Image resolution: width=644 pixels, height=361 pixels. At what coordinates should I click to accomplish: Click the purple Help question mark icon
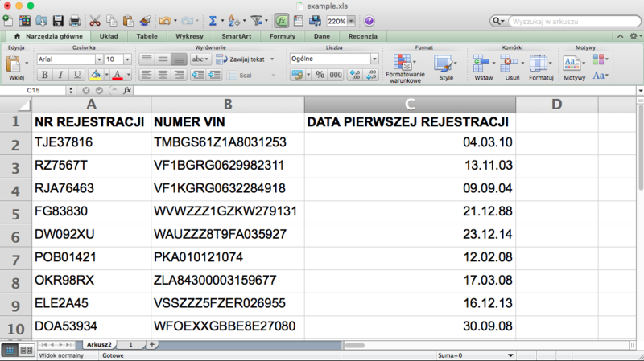(x=369, y=20)
